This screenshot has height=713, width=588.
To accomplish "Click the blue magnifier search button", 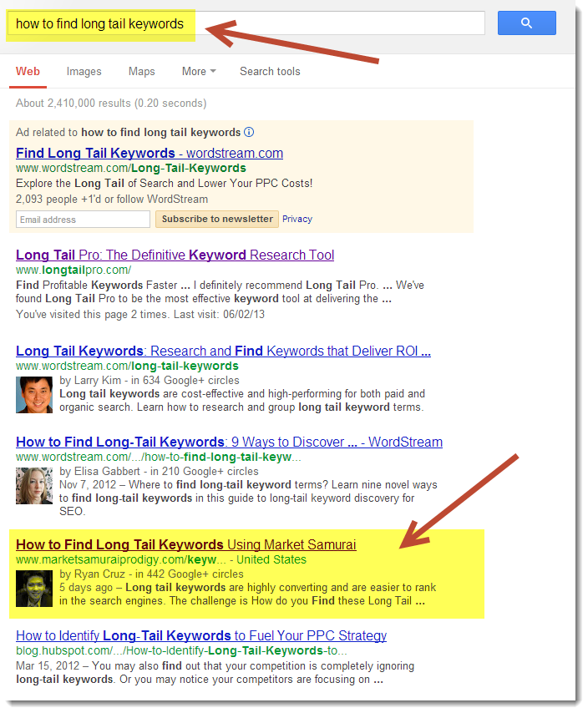I will pyautogui.click(x=526, y=23).
